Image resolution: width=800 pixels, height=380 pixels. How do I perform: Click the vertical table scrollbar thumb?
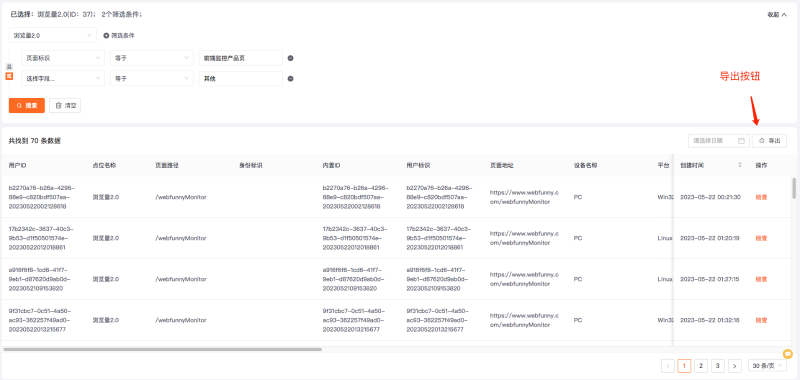(794, 188)
